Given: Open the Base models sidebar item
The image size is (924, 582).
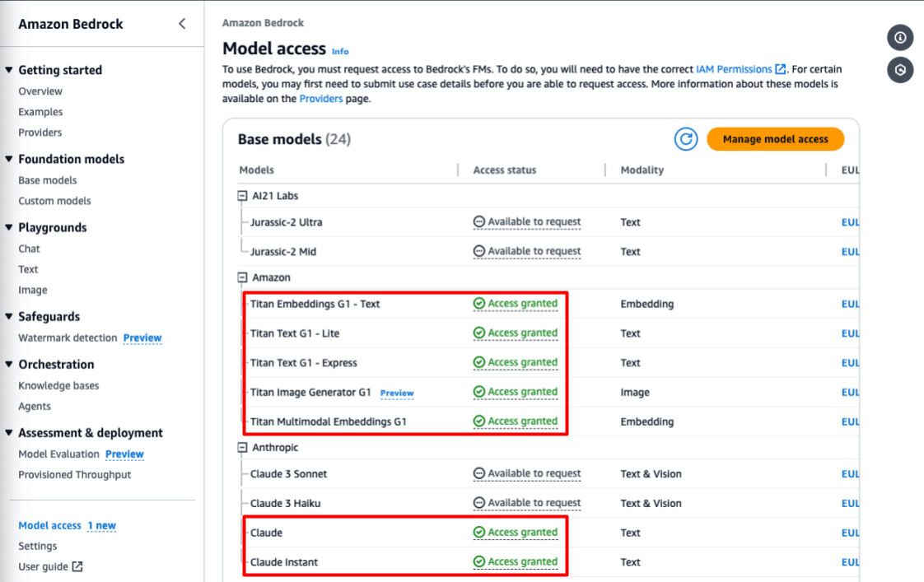Looking at the screenshot, I should tap(48, 180).
